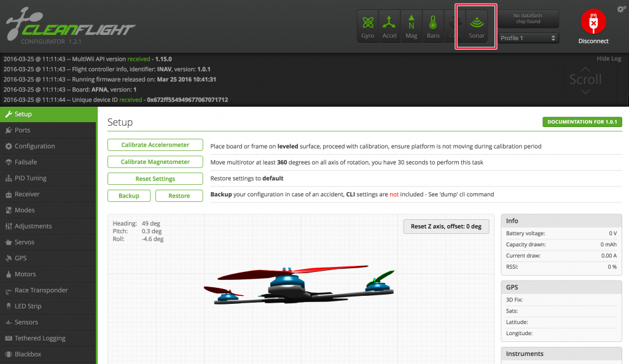The width and height of the screenshot is (629, 364).
Task: Click the Calibrate Accelerometer button
Action: coord(155,145)
